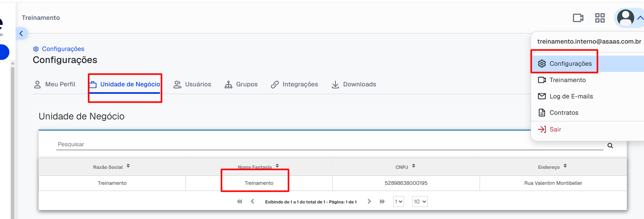Click the Pesquisar search field

tap(330, 144)
